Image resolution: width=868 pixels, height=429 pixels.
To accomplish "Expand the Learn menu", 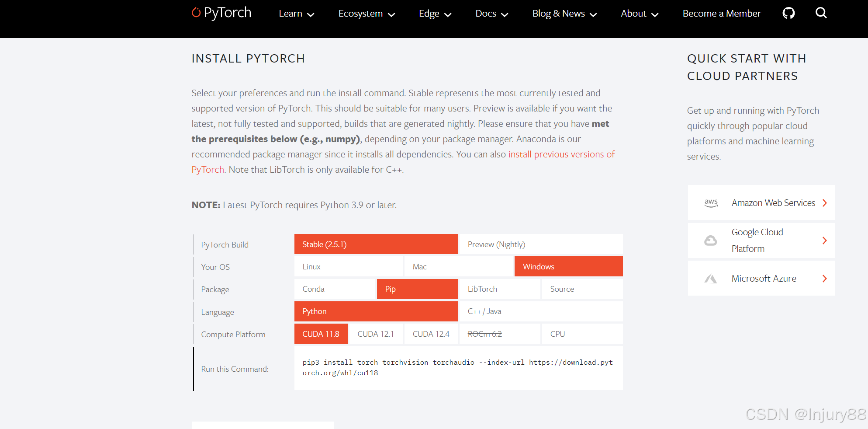I will (x=297, y=14).
